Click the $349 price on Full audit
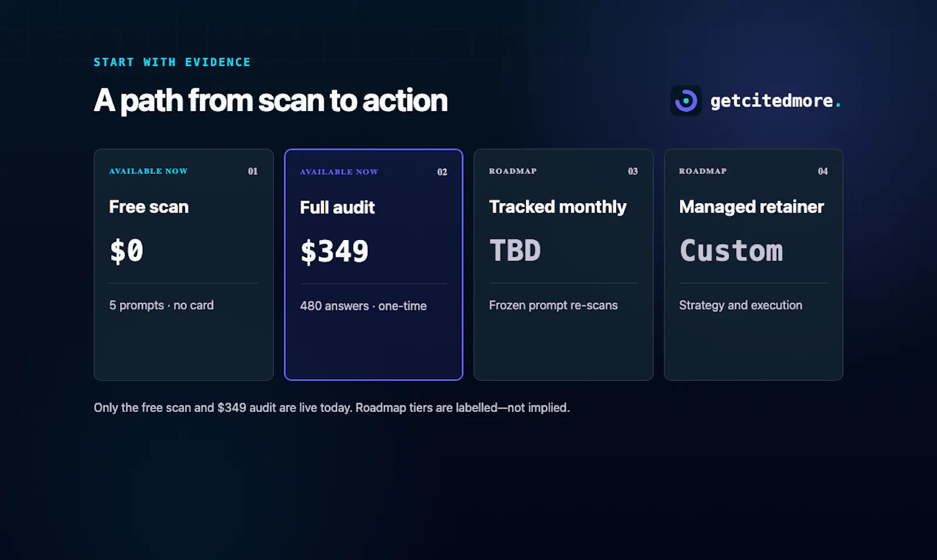Image resolution: width=937 pixels, height=560 pixels. (334, 252)
